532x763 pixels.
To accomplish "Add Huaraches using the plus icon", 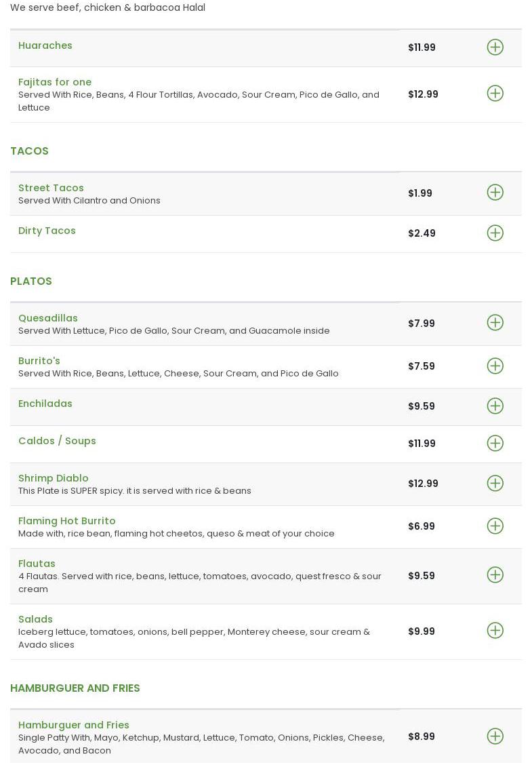I will click(495, 47).
